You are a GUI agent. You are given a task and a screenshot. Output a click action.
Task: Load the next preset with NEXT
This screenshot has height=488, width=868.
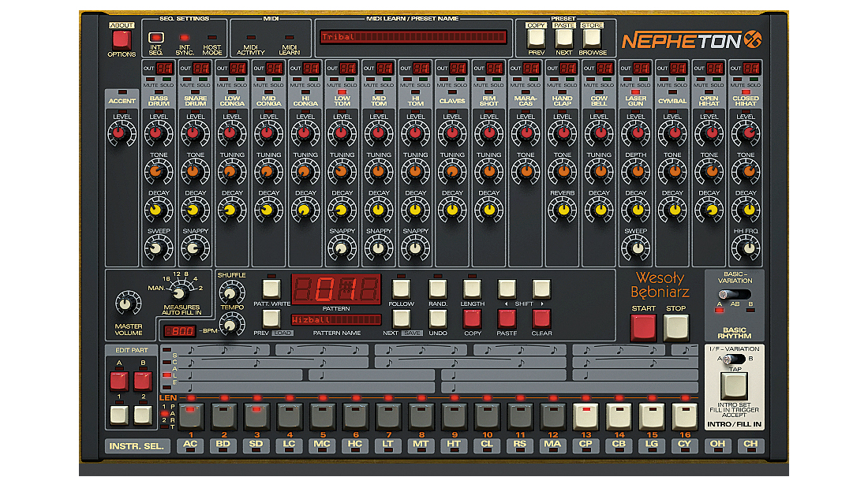[x=563, y=38]
